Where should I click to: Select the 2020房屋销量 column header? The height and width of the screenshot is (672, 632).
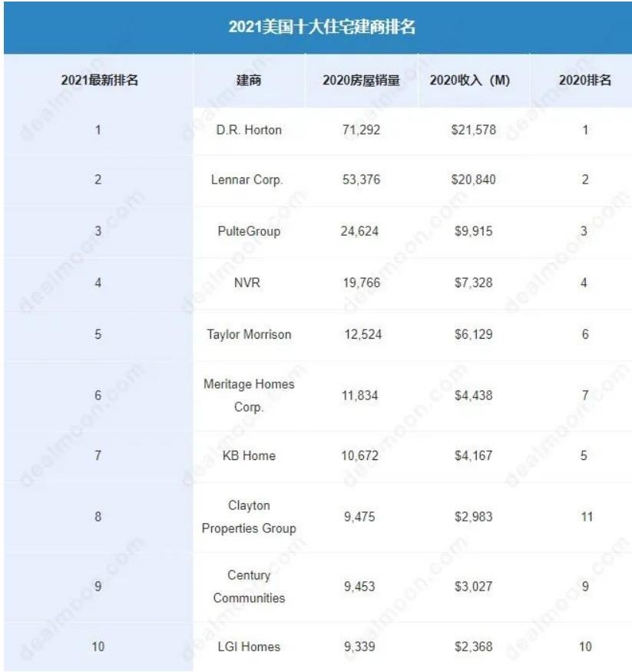point(361,80)
